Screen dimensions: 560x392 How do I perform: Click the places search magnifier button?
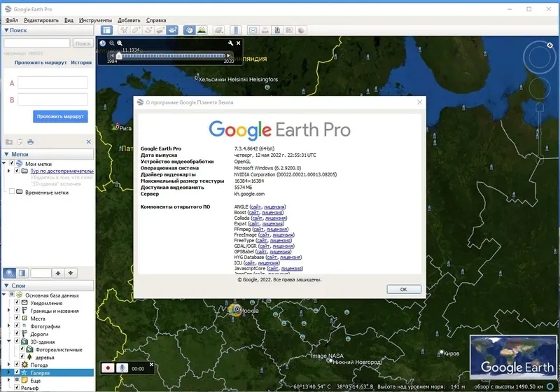coord(9,273)
